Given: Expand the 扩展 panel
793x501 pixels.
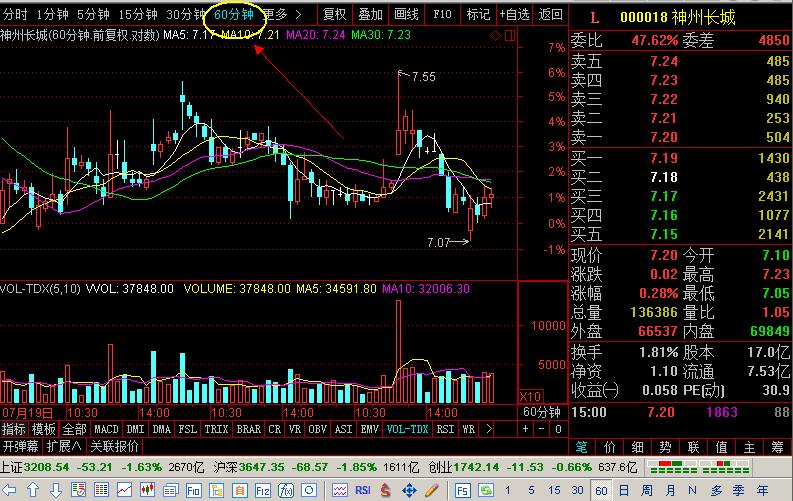Looking at the screenshot, I should click(63, 446).
